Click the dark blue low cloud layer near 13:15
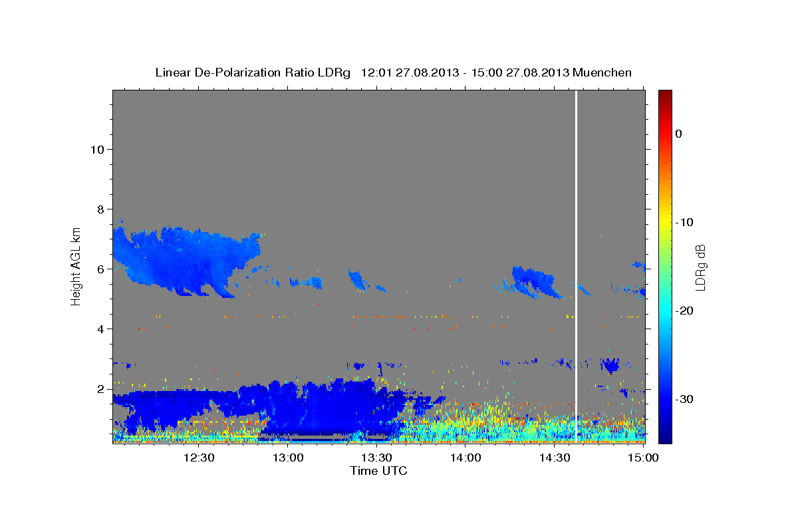798x532 pixels. coord(332,409)
